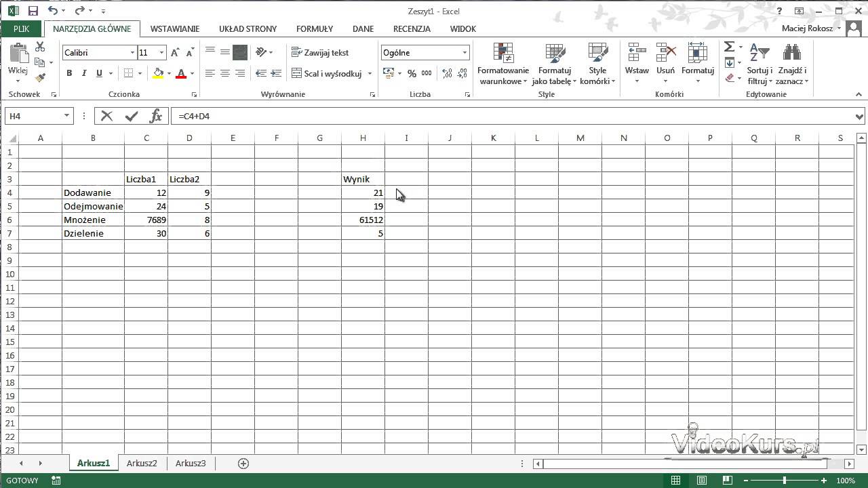Apply percent style to cell

coord(412,73)
